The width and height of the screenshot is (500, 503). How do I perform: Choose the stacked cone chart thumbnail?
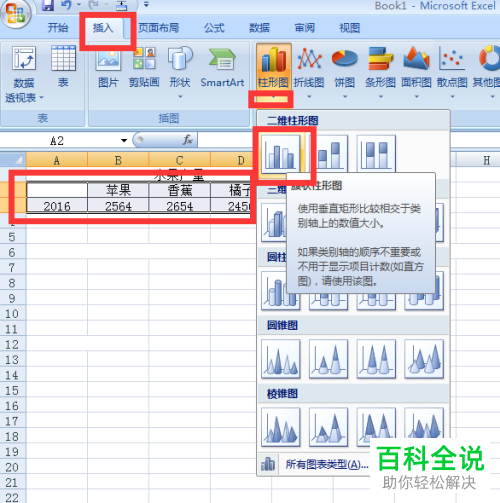(x=328, y=359)
